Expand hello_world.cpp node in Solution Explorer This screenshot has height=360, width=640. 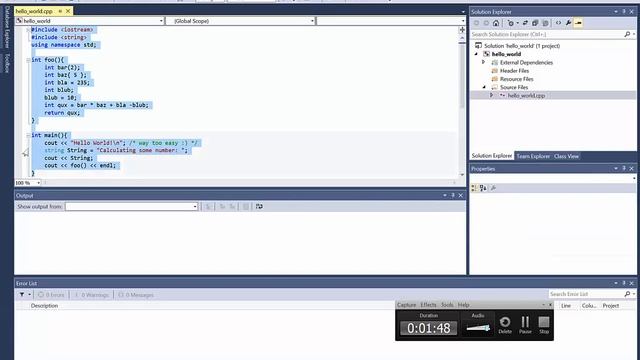click(492, 95)
